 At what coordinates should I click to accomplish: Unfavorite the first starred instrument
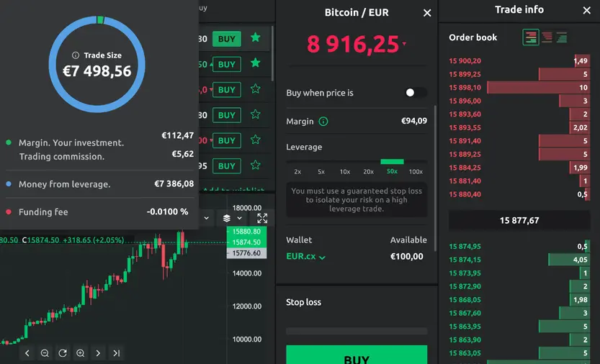(255, 38)
